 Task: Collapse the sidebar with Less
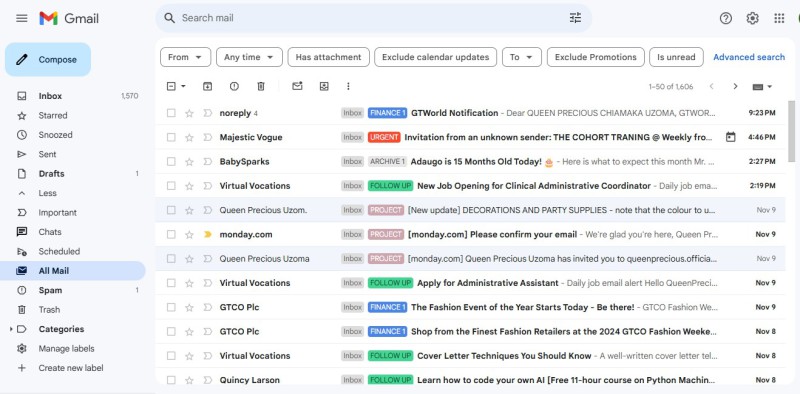[47, 193]
